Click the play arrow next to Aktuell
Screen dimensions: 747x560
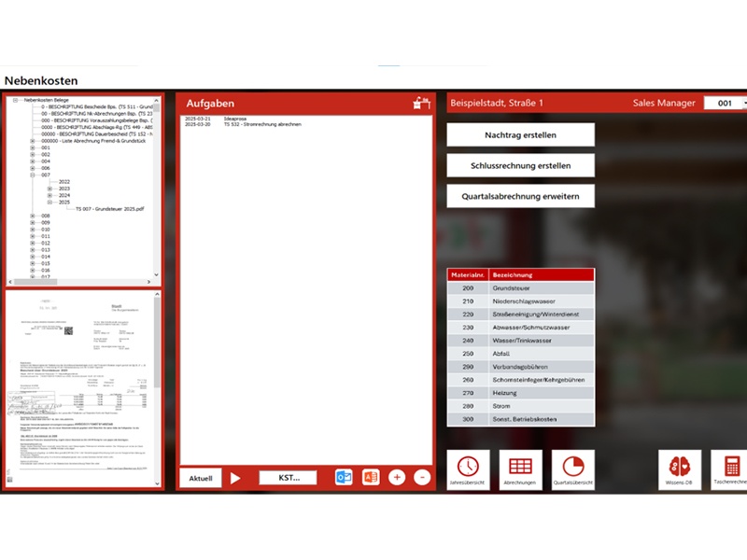click(235, 478)
